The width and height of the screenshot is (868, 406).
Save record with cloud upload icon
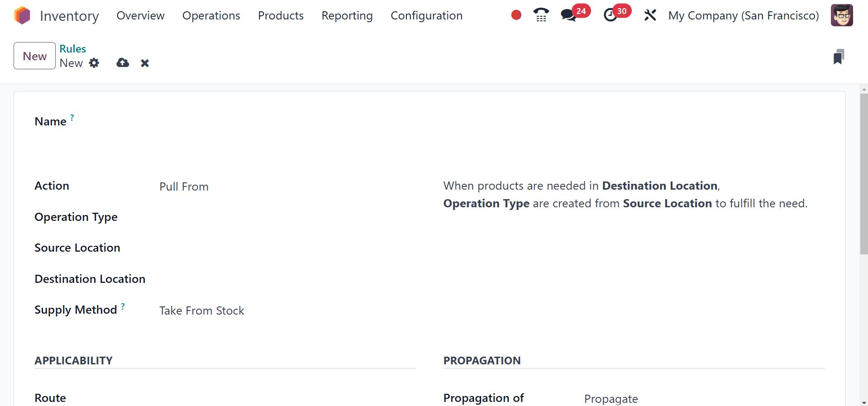point(123,63)
